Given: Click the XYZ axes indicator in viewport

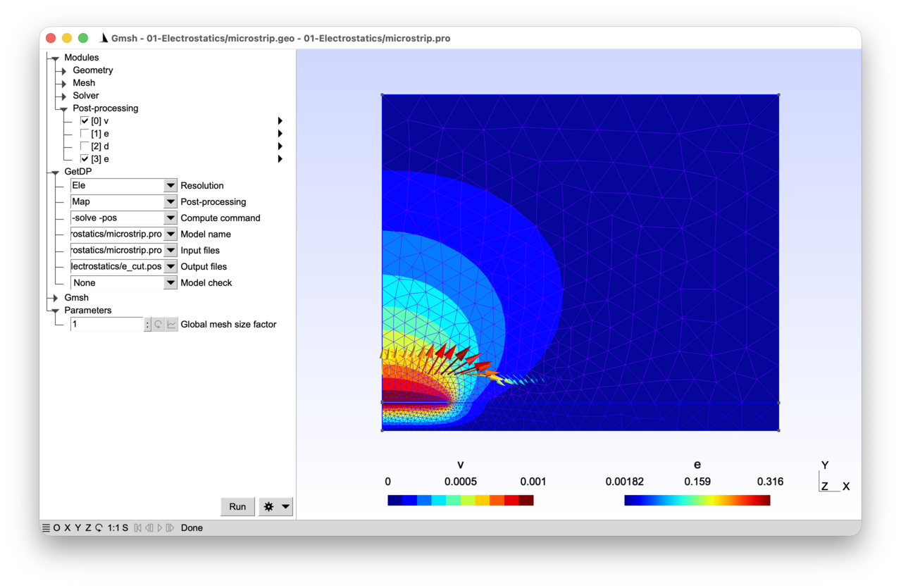Looking at the screenshot, I should pyautogui.click(x=835, y=477).
